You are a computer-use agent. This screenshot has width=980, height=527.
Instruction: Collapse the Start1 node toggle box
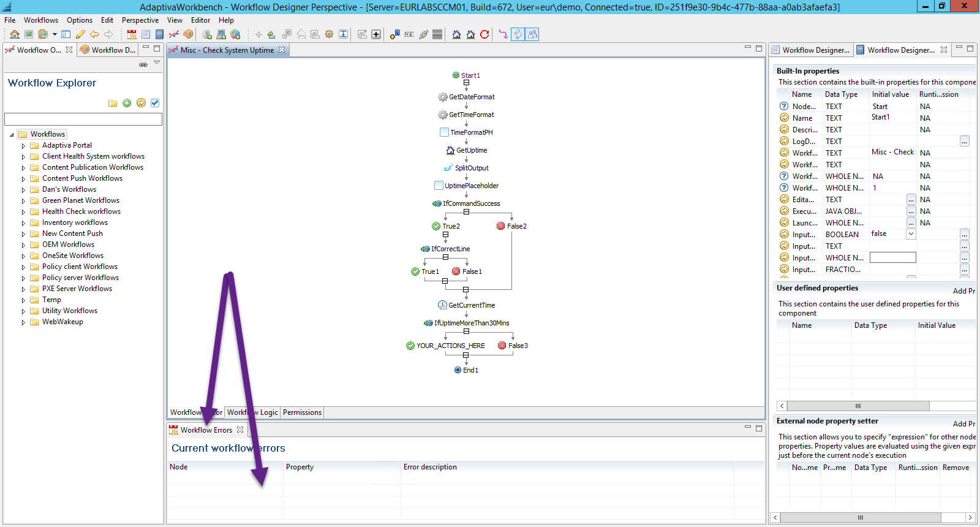[466, 82]
